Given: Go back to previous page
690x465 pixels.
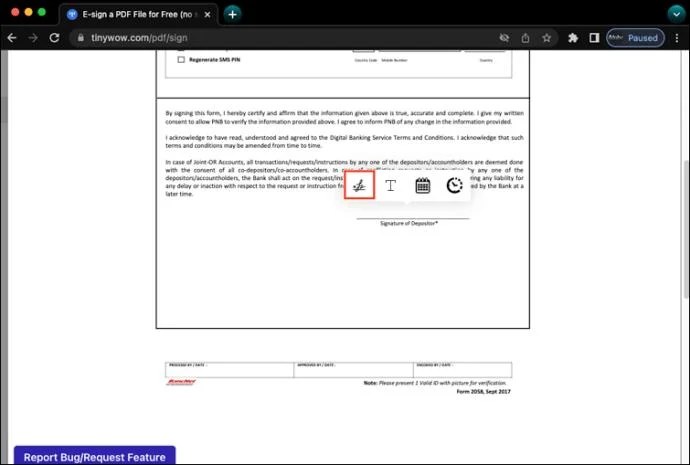Looking at the screenshot, I should click(x=12, y=38).
